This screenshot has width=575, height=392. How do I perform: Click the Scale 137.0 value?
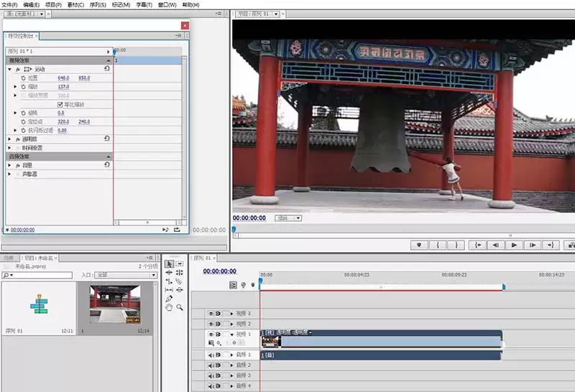point(63,87)
